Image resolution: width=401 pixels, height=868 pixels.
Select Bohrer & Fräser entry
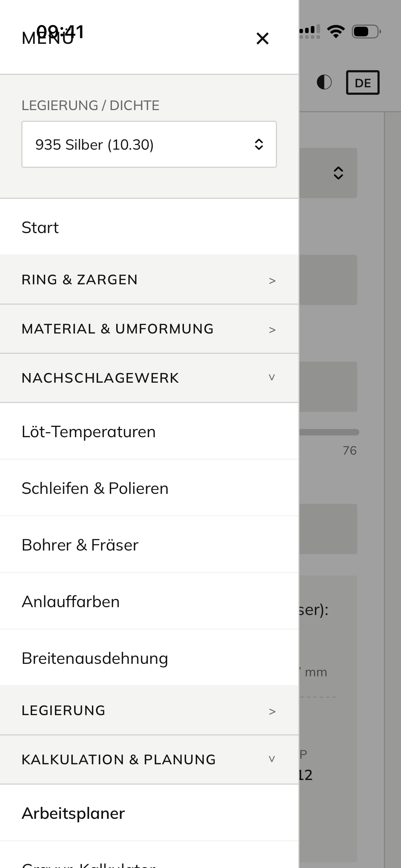pos(80,545)
